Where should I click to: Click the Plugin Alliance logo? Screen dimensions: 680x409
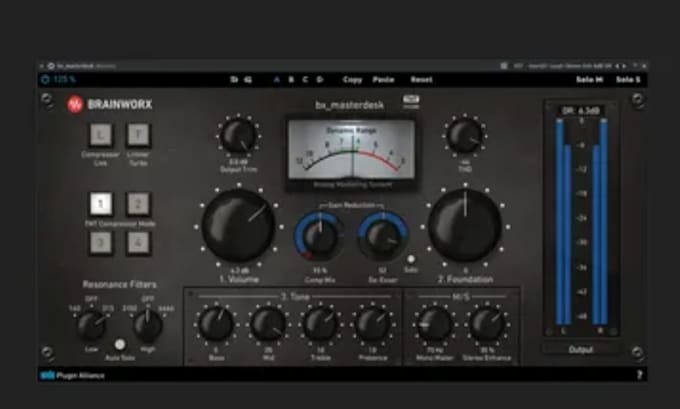[x=72, y=375]
